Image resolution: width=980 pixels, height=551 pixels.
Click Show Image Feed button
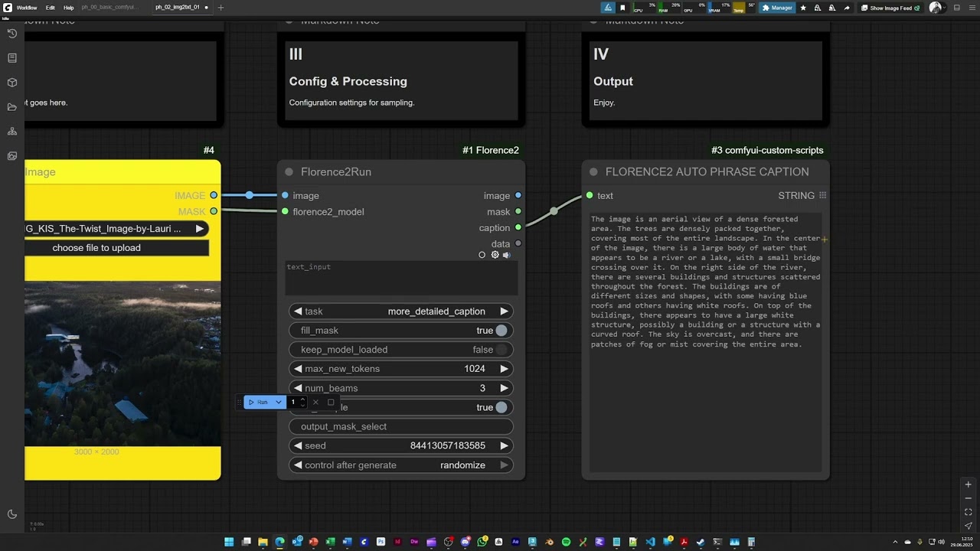pyautogui.click(x=890, y=8)
